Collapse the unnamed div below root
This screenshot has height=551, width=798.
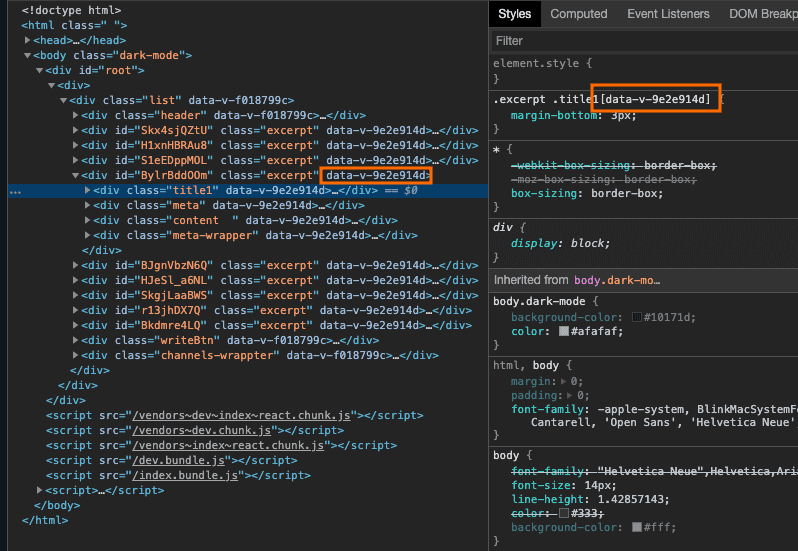coord(51,85)
